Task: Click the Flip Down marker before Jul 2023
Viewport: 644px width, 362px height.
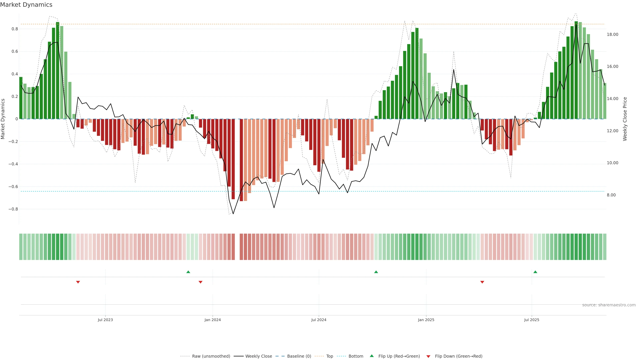Action: [78, 282]
